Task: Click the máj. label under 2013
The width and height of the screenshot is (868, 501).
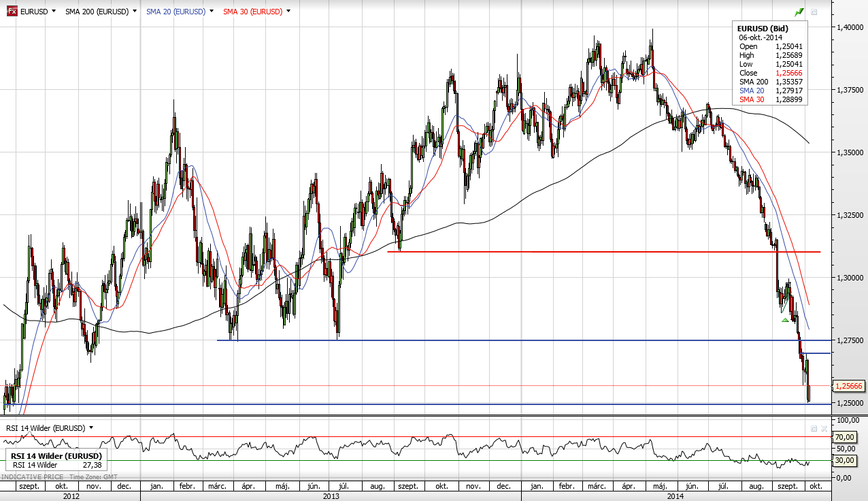Action: (x=282, y=487)
